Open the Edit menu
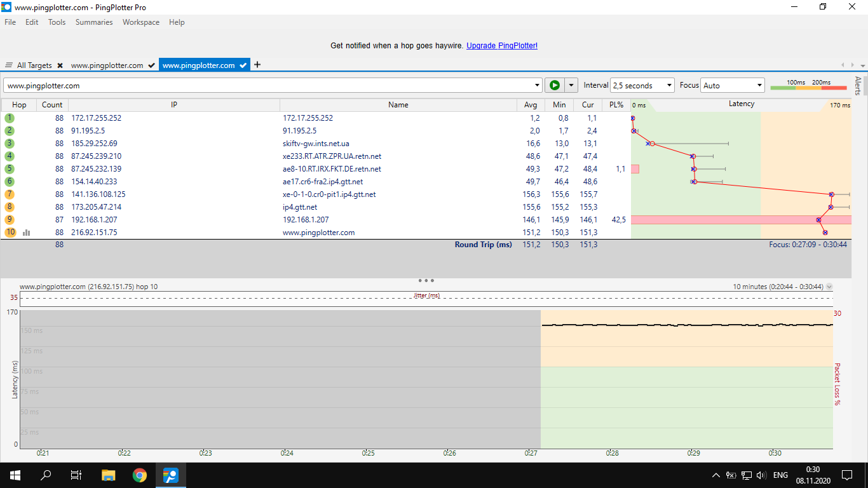 click(x=32, y=22)
